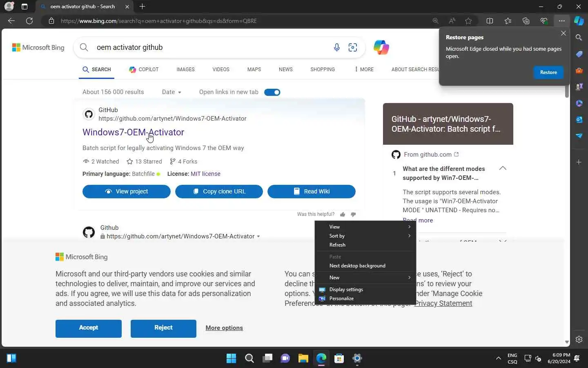Click the thumbs down not helpful icon
The image size is (588, 368).
[353, 214]
